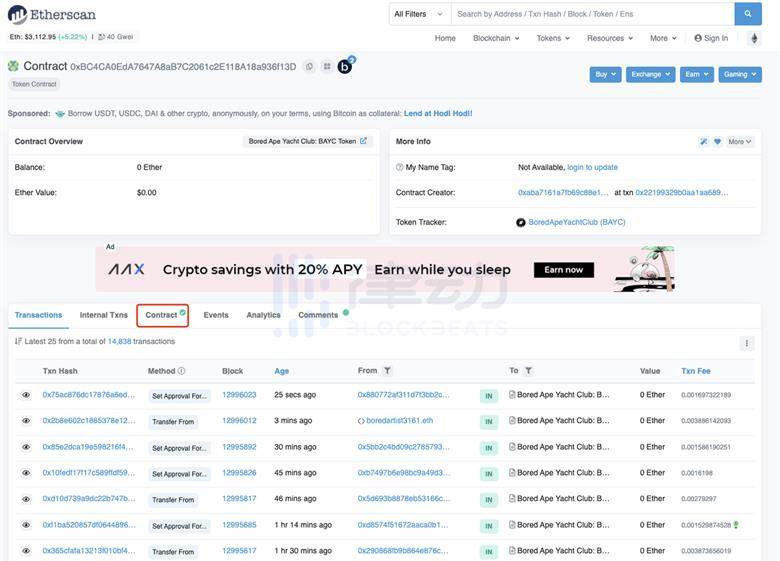The height and width of the screenshot is (561, 780).
Task: Click login to update link
Action: tap(592, 167)
